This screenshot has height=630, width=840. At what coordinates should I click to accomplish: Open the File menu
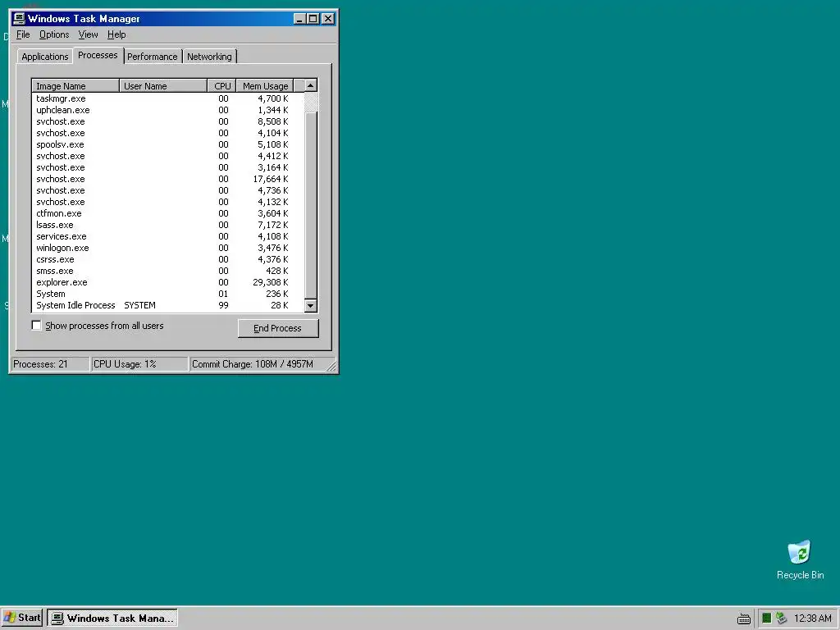pos(23,34)
